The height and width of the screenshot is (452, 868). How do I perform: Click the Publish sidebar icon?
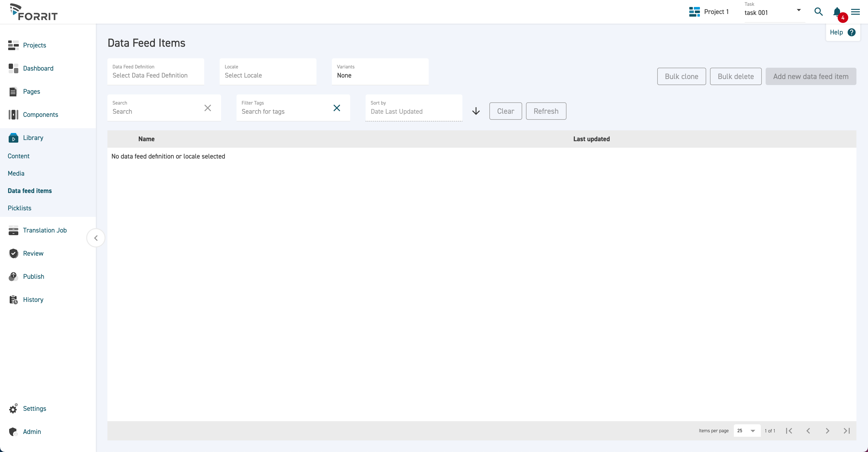point(13,276)
